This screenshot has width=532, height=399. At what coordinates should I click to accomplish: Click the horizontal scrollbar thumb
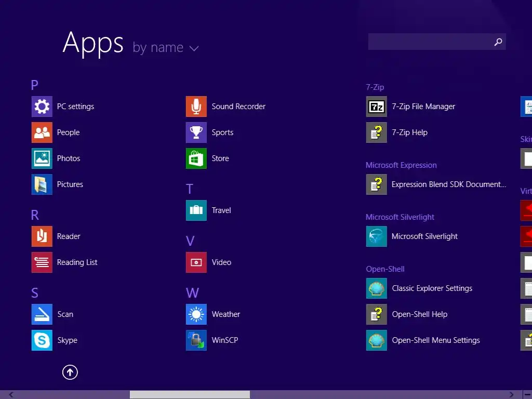point(190,394)
